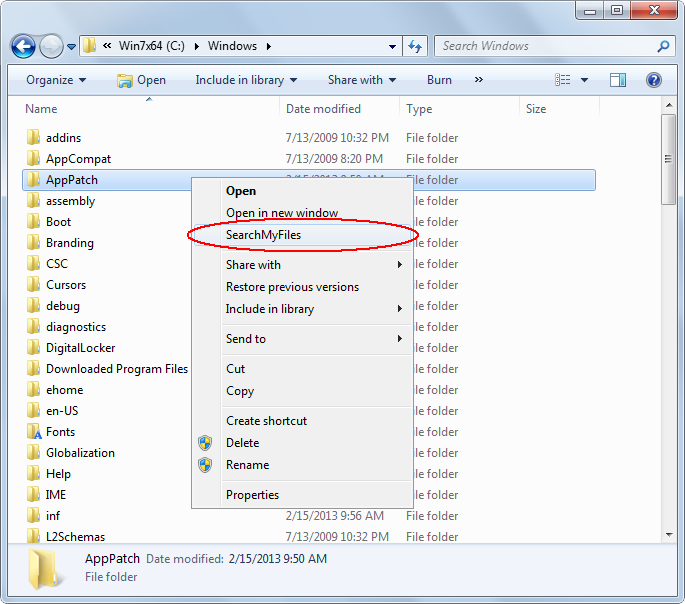Click the scroll up arrow of file list
Viewport: 685px width, 604px height.
[669, 105]
